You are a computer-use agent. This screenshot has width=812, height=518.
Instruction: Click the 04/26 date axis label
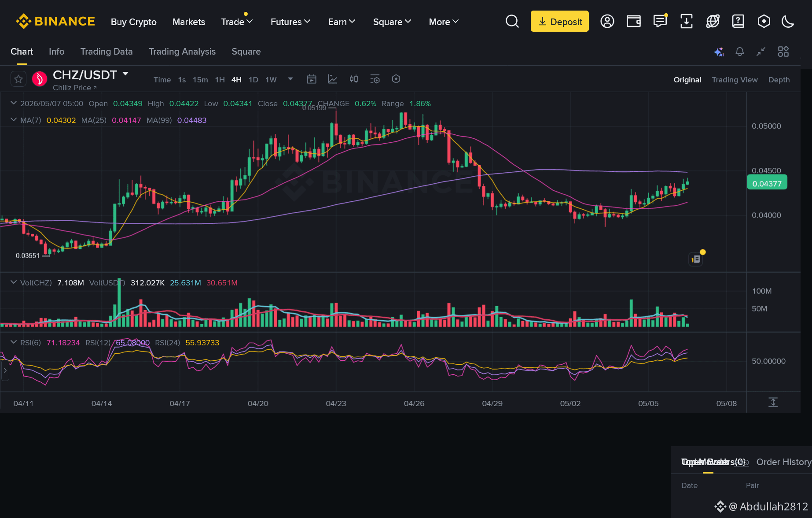414,403
